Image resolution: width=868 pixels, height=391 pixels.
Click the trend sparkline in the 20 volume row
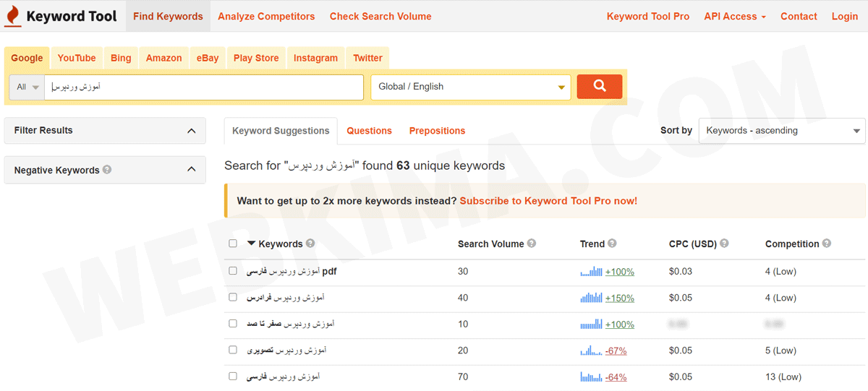click(x=591, y=351)
